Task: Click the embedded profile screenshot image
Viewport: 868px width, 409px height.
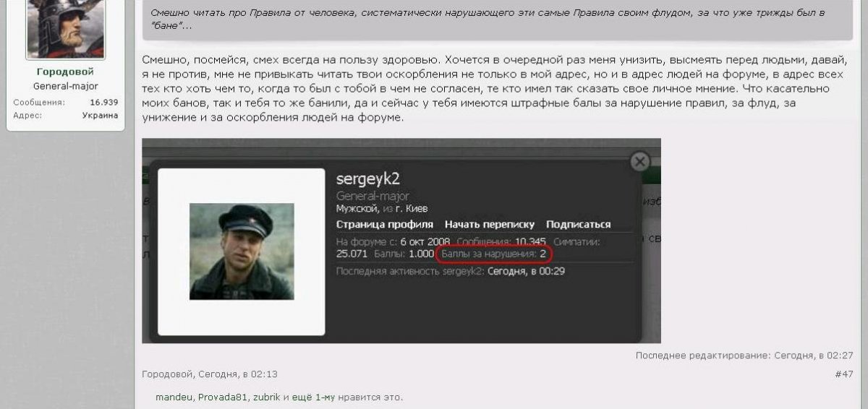Action: pyautogui.click(x=401, y=241)
